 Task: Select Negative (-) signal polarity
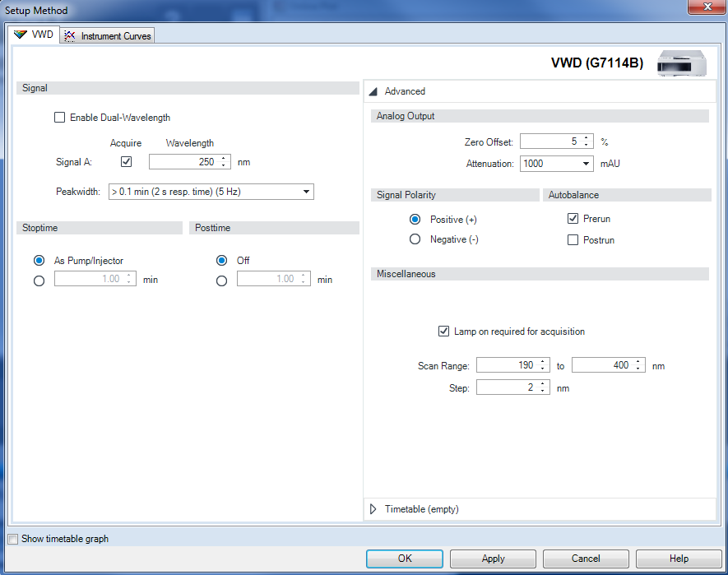[415, 239]
